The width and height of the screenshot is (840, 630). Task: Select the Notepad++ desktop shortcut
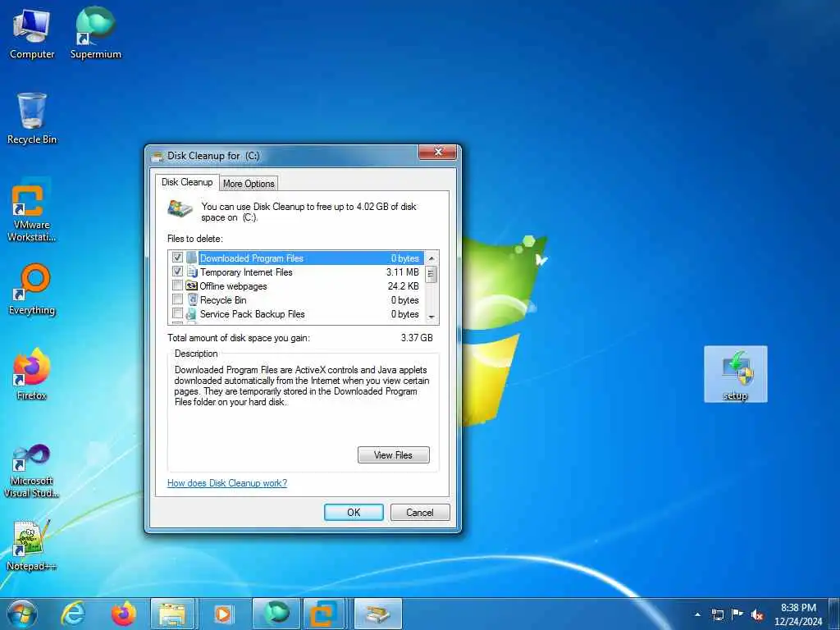point(32,546)
